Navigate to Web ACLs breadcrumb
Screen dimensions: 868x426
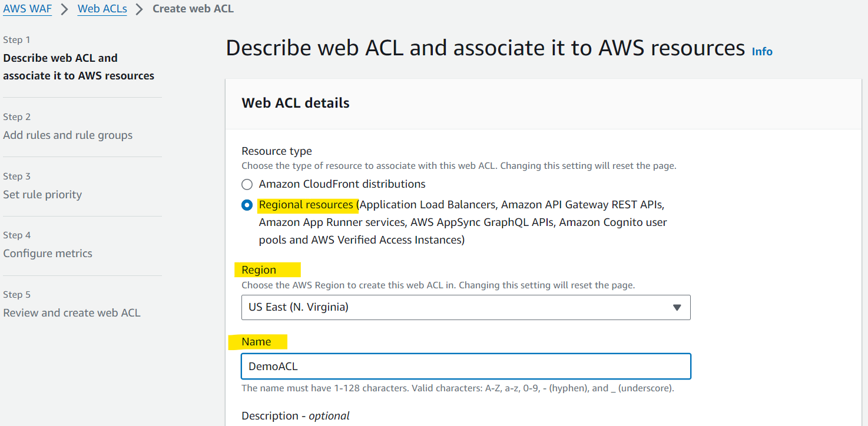pyautogui.click(x=102, y=9)
